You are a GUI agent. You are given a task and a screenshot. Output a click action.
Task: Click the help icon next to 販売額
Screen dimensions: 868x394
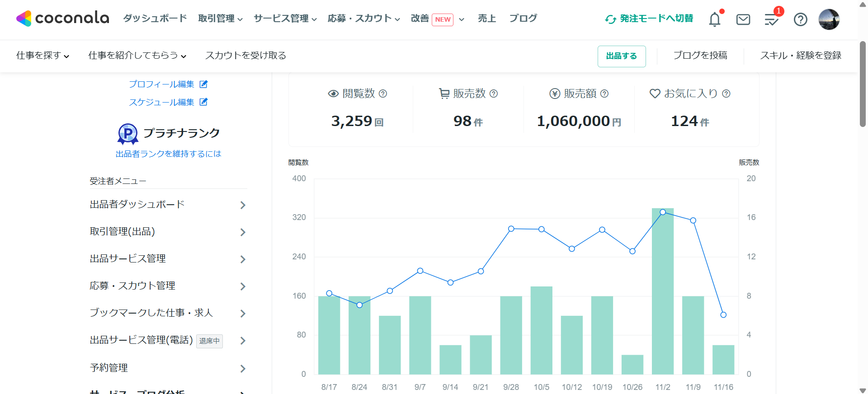(604, 94)
